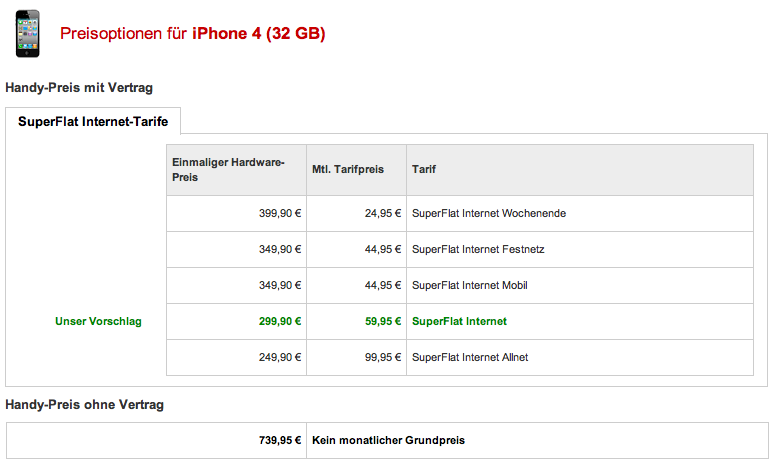Click the iPhone 4 product image
This screenshot has width=774, height=468.
point(27,32)
